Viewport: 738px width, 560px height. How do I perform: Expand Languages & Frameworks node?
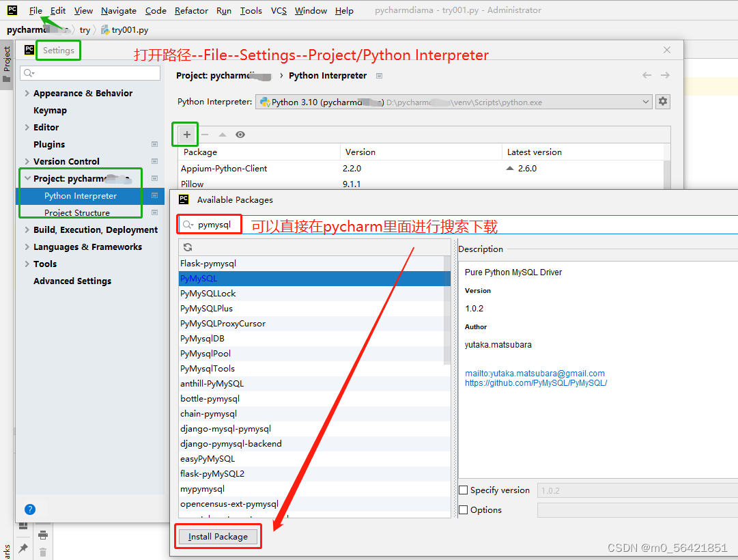(x=27, y=247)
